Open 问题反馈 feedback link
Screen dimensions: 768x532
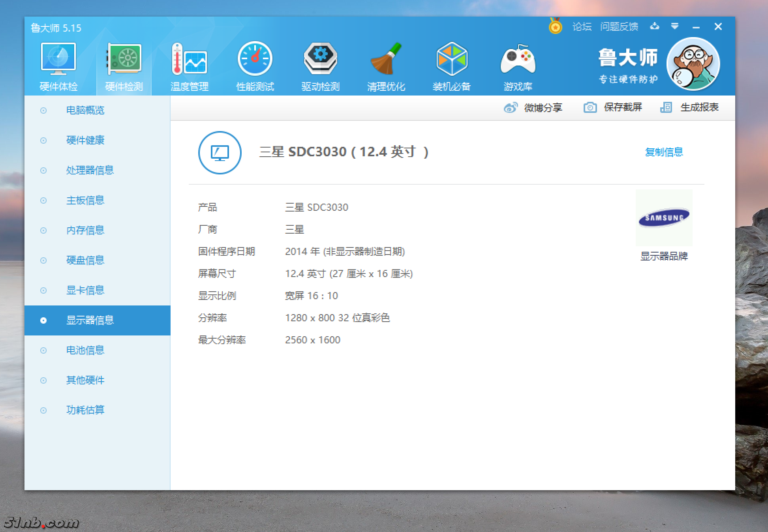pyautogui.click(x=619, y=26)
